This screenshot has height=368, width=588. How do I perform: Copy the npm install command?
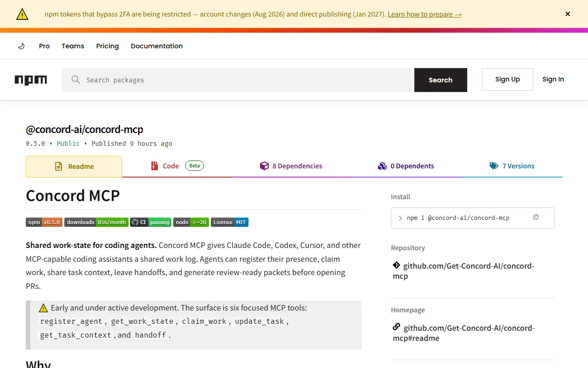[x=536, y=217]
